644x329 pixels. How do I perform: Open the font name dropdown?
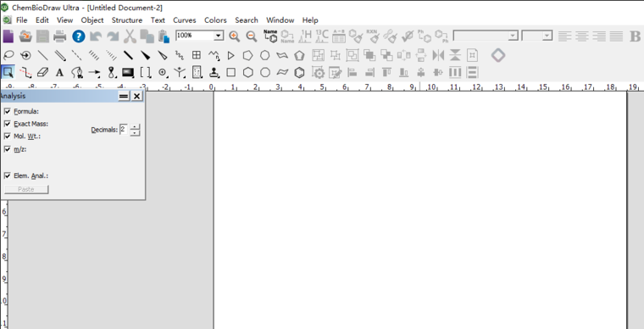(x=513, y=36)
